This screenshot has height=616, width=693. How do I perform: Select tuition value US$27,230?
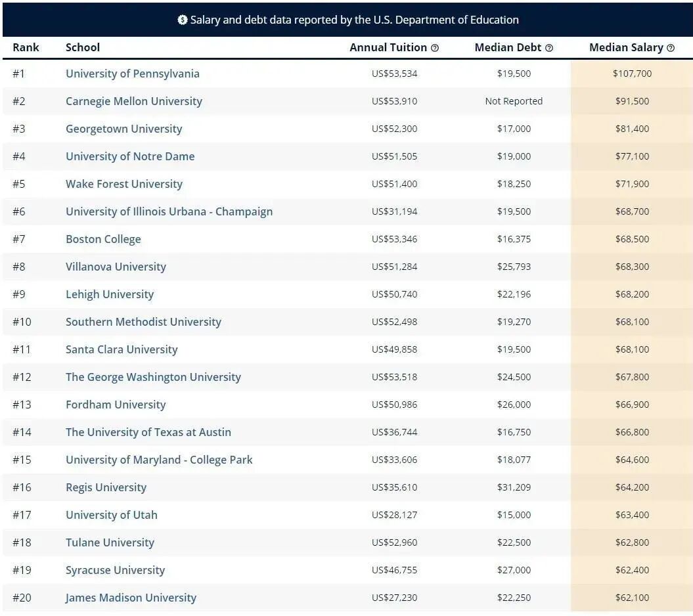coord(394,598)
